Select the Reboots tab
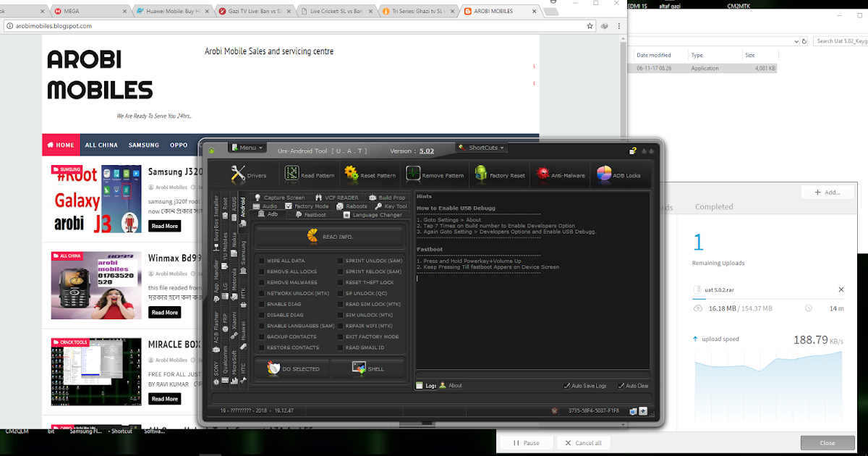Image resolution: width=868 pixels, height=456 pixels. coord(352,206)
